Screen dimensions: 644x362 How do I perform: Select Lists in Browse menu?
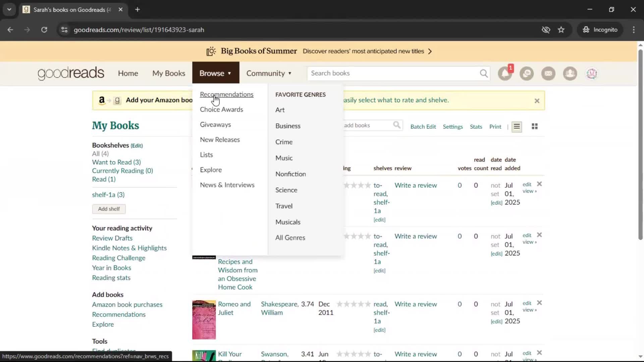point(206,155)
